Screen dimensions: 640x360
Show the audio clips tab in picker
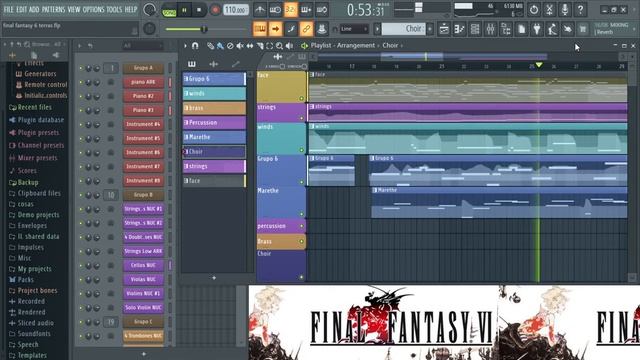pyautogui.click(x=213, y=64)
